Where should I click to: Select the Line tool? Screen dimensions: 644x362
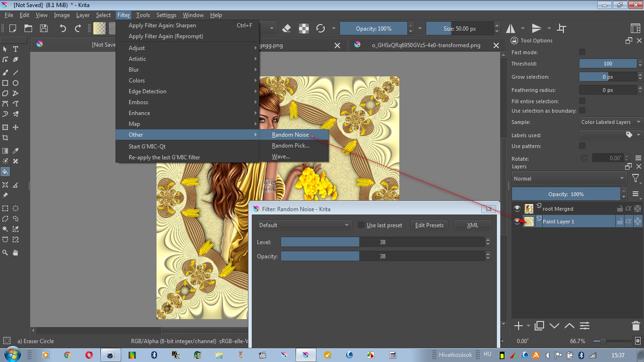click(16, 73)
